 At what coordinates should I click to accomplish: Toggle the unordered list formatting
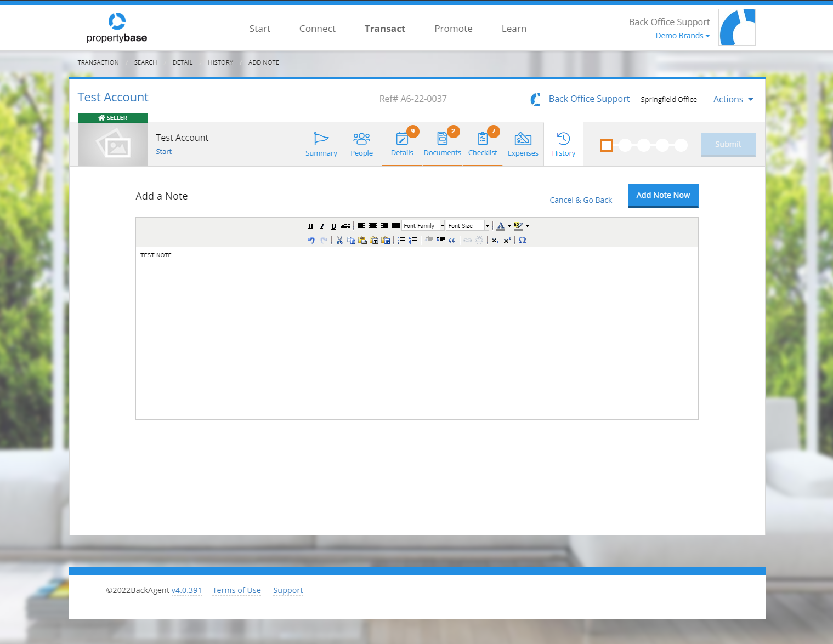click(401, 240)
